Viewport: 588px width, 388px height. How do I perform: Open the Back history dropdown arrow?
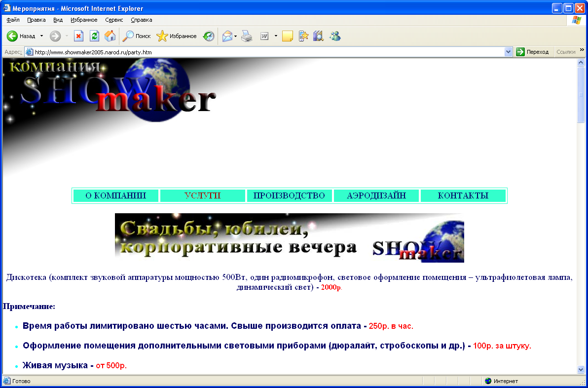click(41, 36)
